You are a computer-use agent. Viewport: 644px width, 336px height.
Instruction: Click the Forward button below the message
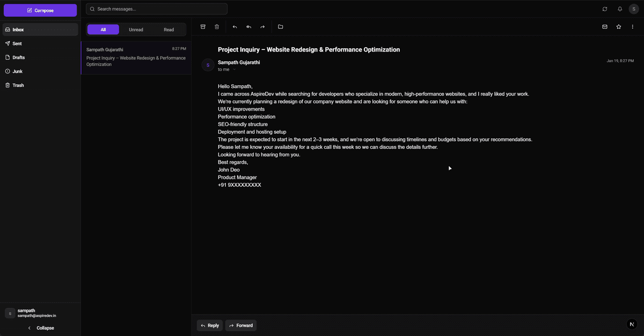point(240,325)
